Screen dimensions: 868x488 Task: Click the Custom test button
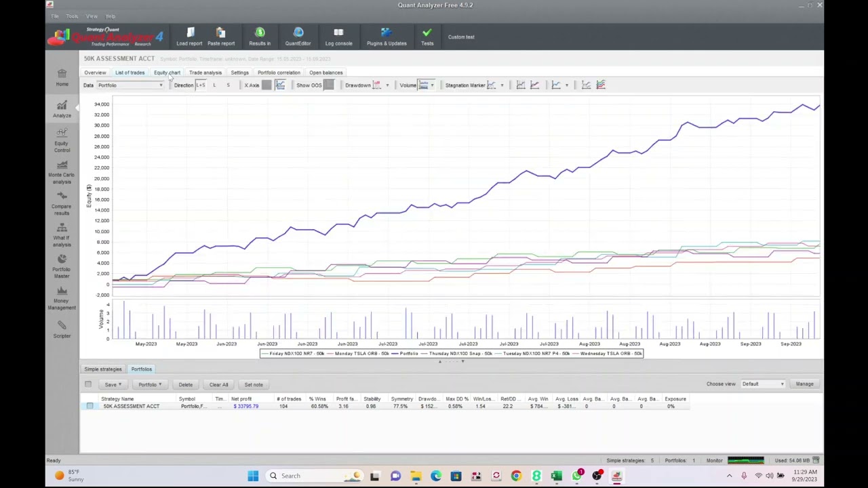point(461,37)
